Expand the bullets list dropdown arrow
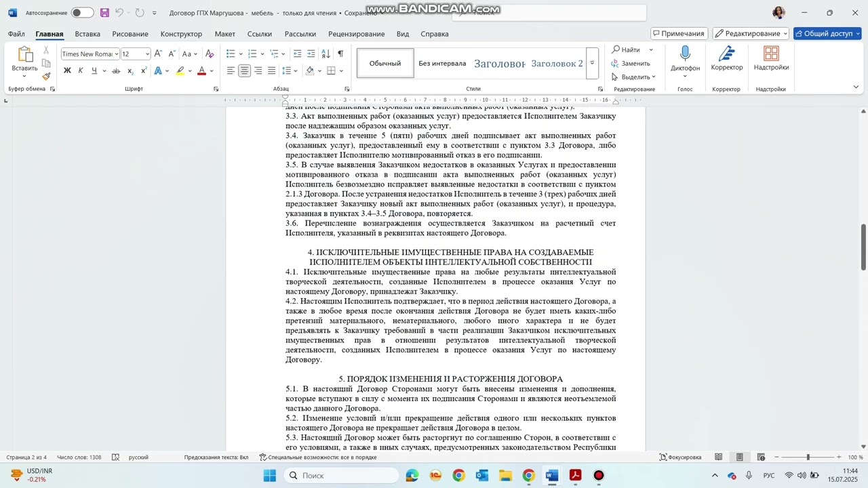The width and height of the screenshot is (868, 488). (241, 54)
